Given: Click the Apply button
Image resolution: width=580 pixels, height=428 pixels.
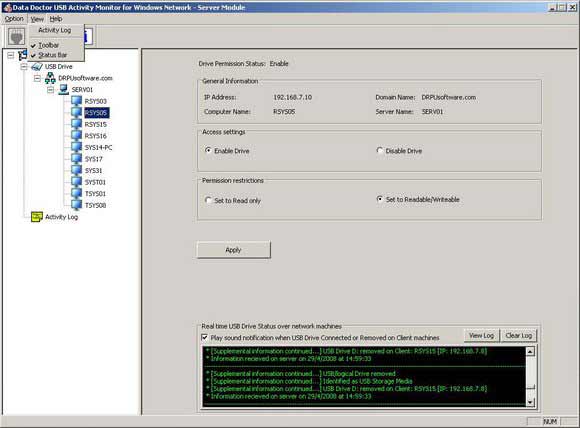Looking at the screenshot, I should (x=233, y=250).
